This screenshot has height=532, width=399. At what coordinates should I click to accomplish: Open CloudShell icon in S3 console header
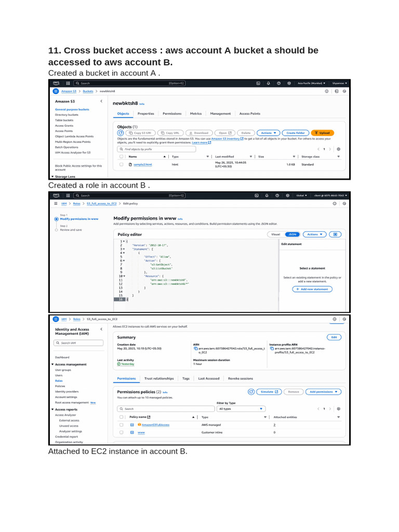click(x=258, y=83)
